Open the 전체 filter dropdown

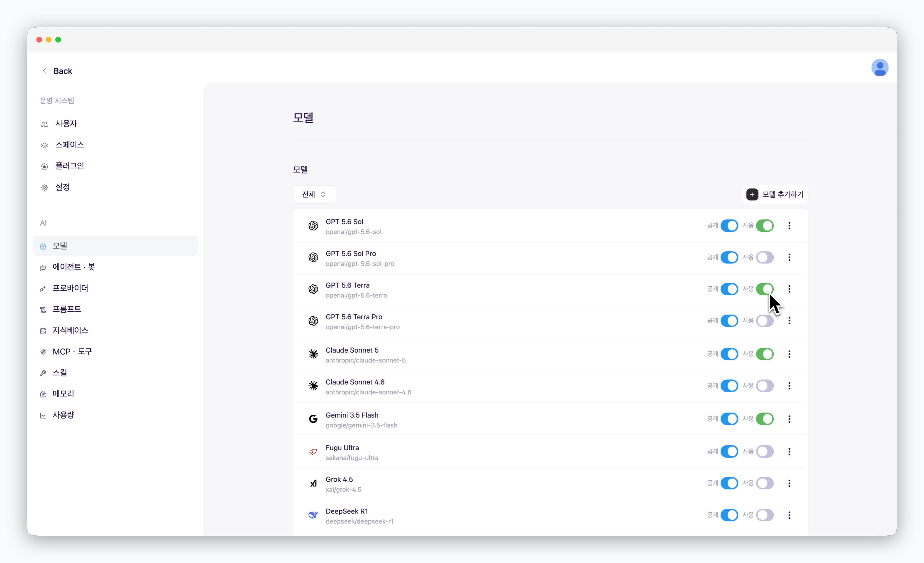click(x=314, y=194)
